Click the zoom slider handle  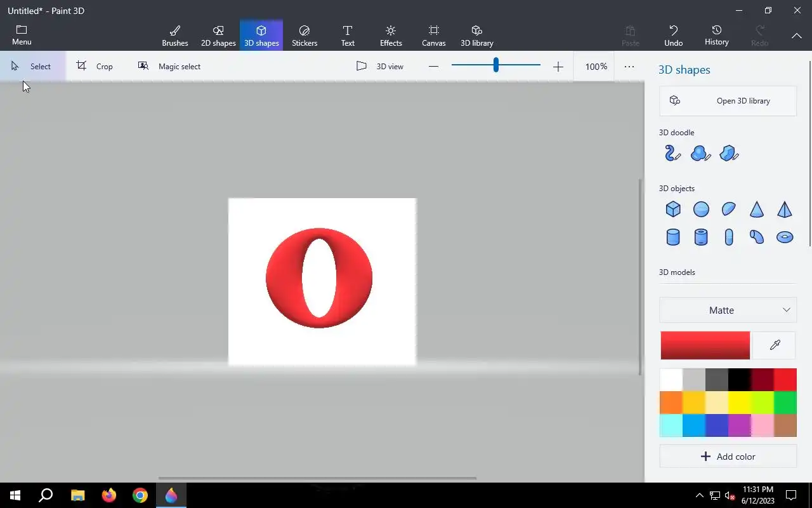pyautogui.click(x=496, y=64)
